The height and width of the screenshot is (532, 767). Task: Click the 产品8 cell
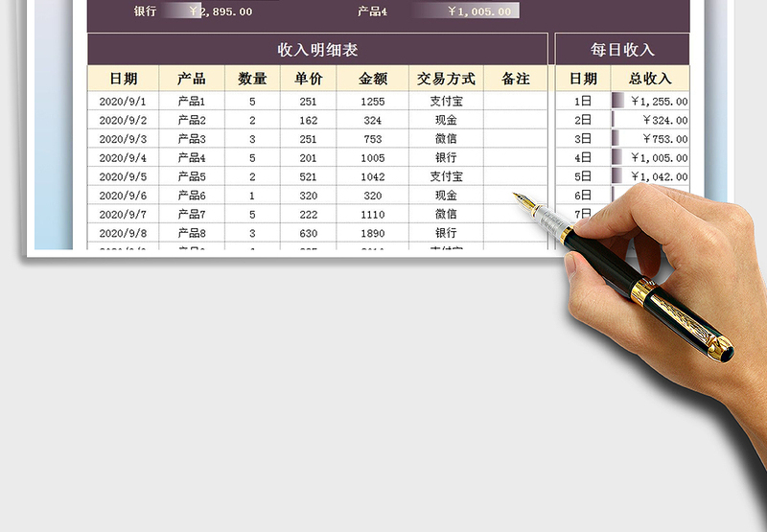coord(192,233)
